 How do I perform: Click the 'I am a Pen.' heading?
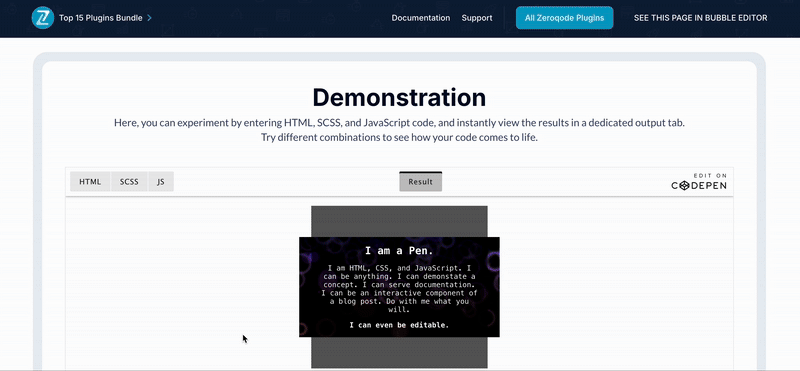pyautogui.click(x=399, y=251)
